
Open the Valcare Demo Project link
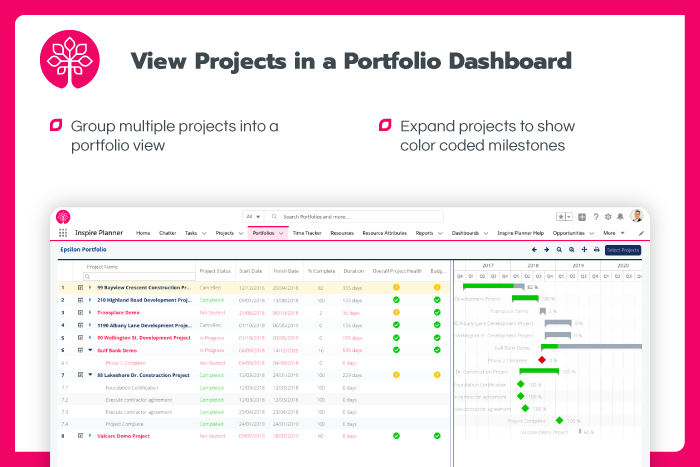123,436
